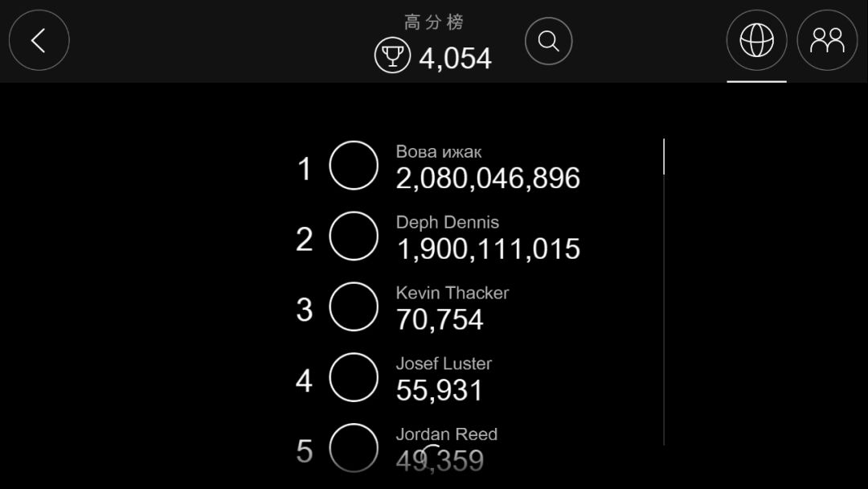Select the player name Deph Dennis
868x489 pixels.
448,222
